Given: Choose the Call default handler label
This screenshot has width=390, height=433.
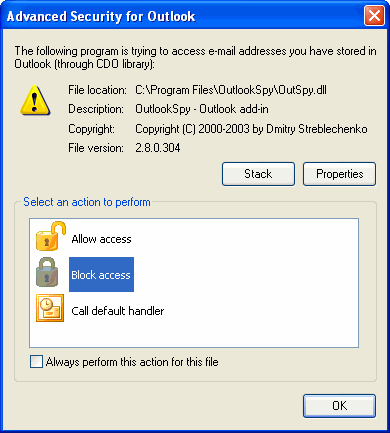Looking at the screenshot, I should 118,311.
